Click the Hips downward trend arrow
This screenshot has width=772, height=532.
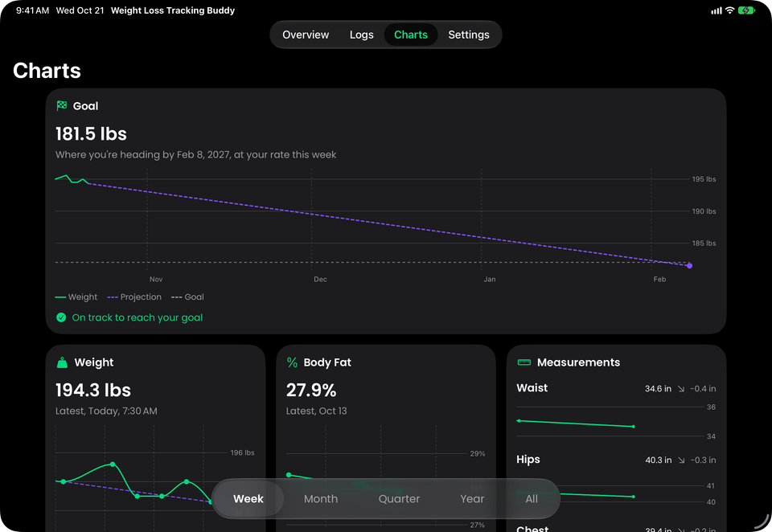tap(681, 460)
